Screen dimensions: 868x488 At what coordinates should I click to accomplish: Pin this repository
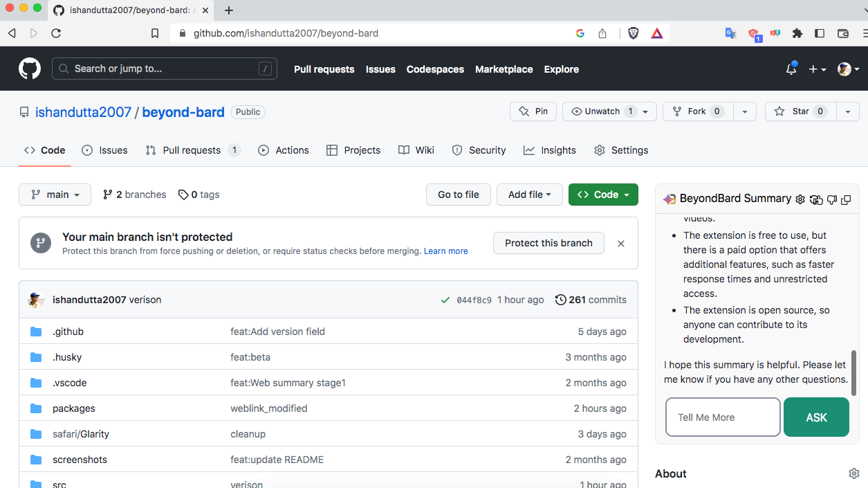pyautogui.click(x=533, y=111)
